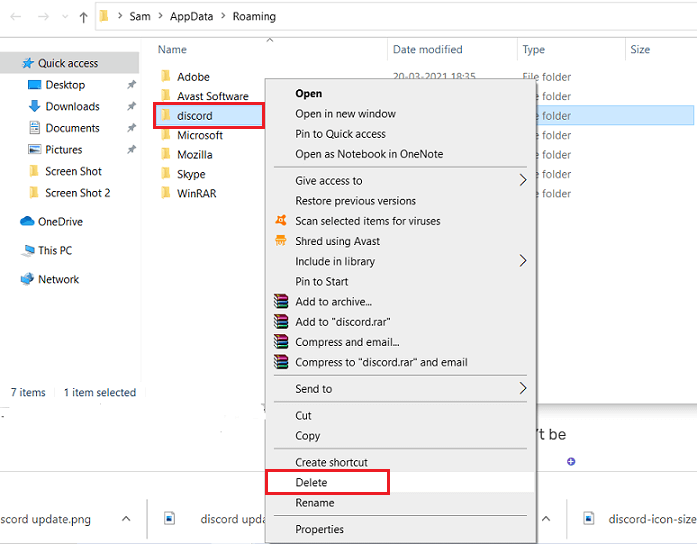
Task: Click the pin icon next to Downloads
Action: 131,106
